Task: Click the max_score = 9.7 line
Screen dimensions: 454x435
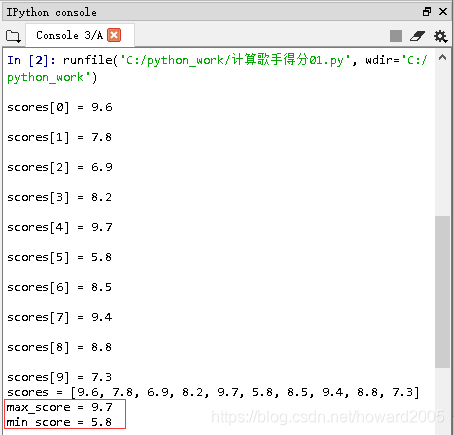Action: [60, 408]
